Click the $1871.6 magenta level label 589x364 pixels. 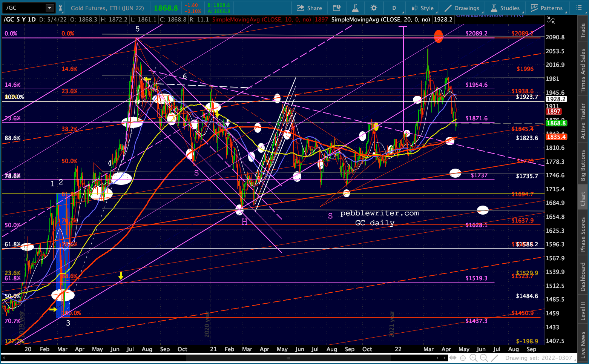click(476, 118)
